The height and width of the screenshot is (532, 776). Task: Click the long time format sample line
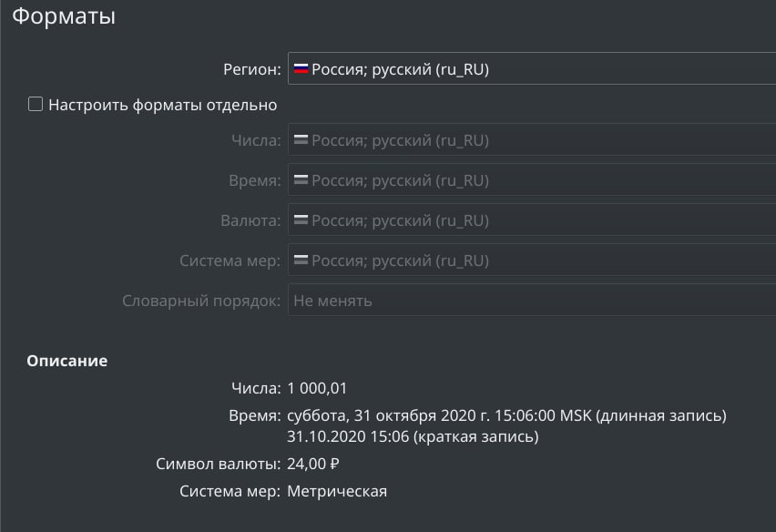(506, 415)
